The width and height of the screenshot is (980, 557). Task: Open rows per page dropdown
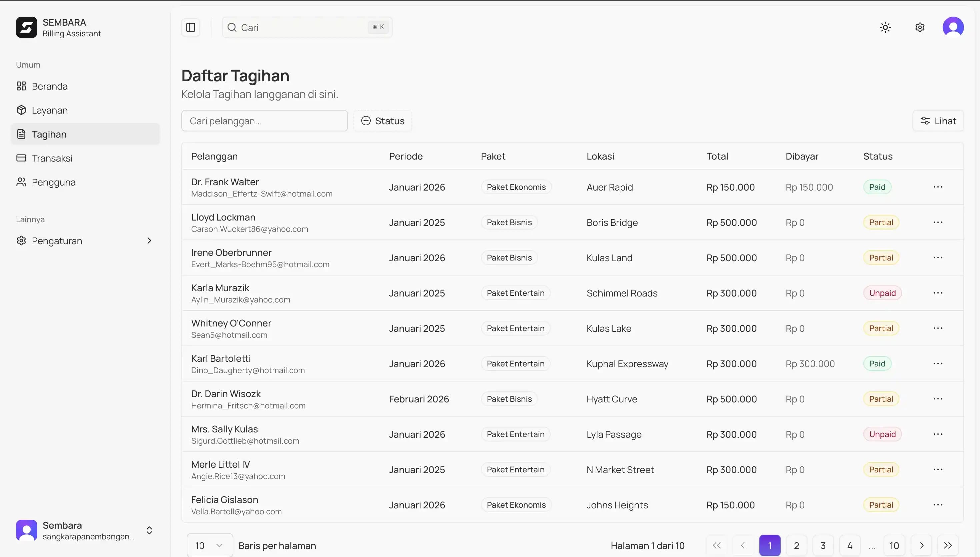209,545
